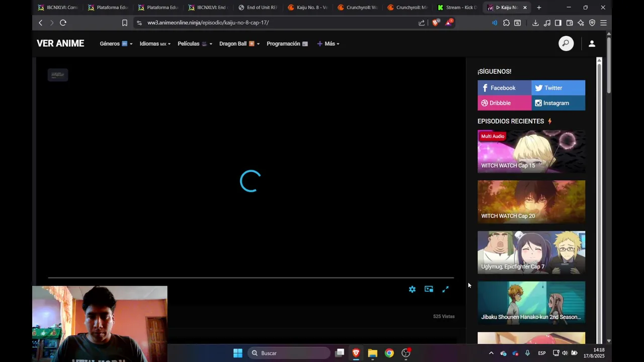The height and width of the screenshot is (362, 644).
Task: Open the site search magnifier button
Action: click(x=566, y=44)
